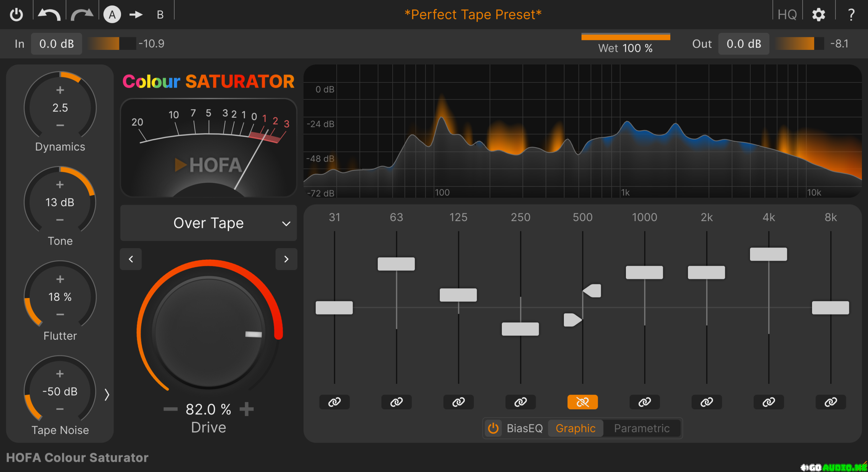The image size is (868, 472).
Task: Click the link icon under 63 band
Action: tap(396, 402)
